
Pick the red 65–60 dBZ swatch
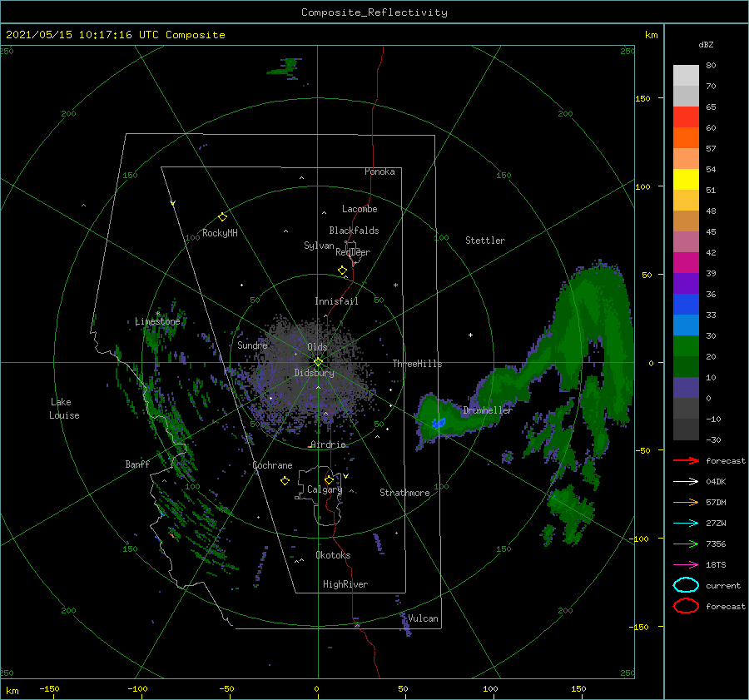[x=686, y=117]
